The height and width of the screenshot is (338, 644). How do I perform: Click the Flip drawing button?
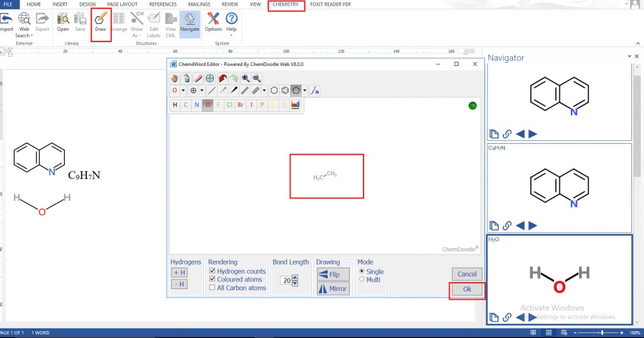click(x=333, y=275)
